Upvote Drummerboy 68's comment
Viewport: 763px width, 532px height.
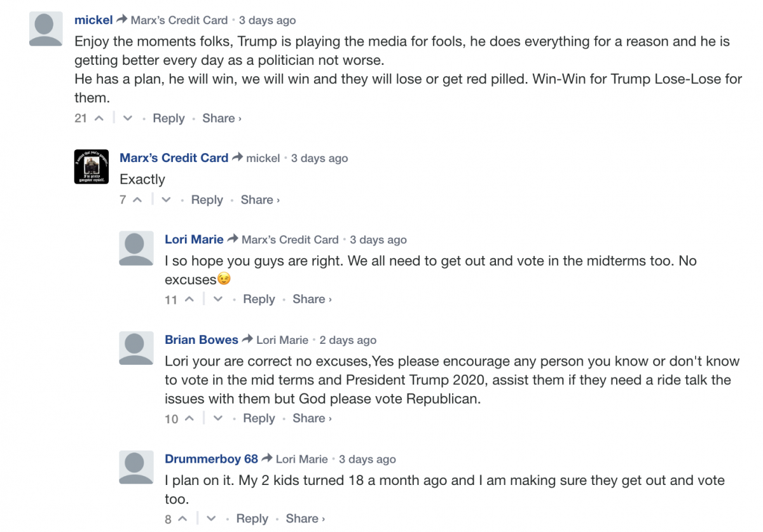[182, 519]
